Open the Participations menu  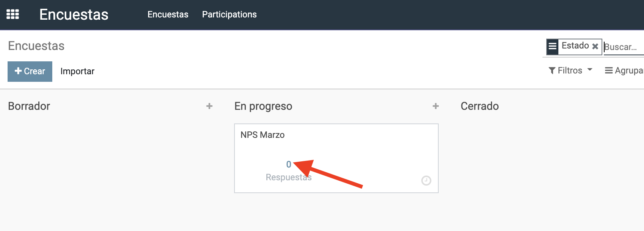click(229, 14)
